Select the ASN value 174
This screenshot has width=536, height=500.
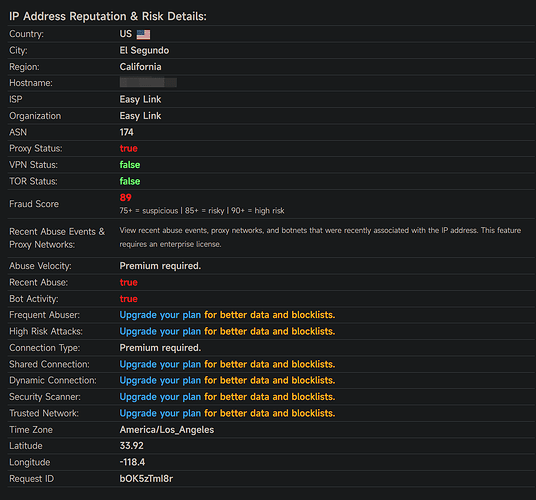(126, 132)
